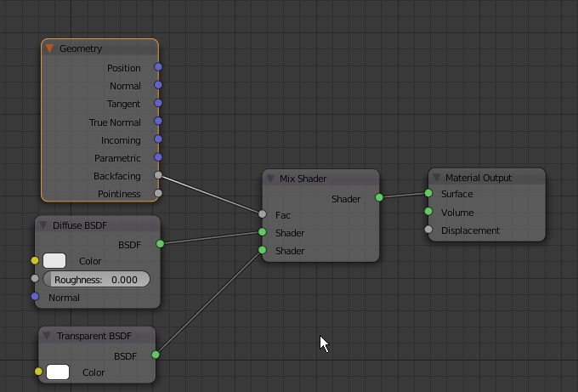Screen dimensions: 578x392
Task: Select the Geometry node header
Action: point(100,48)
